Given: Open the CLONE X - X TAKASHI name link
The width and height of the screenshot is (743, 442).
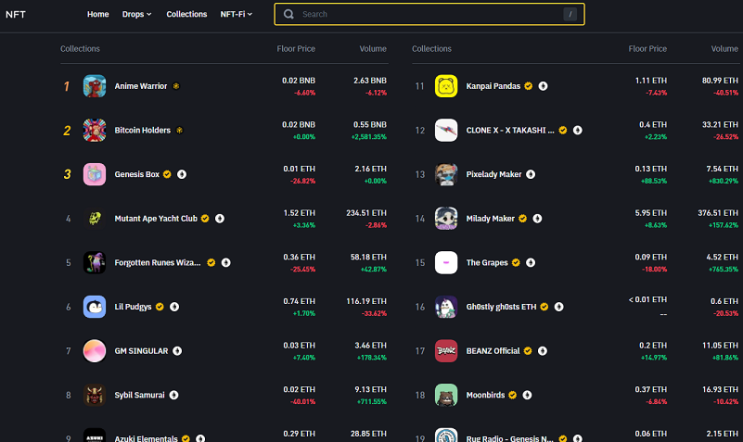Looking at the screenshot, I should tap(510, 130).
